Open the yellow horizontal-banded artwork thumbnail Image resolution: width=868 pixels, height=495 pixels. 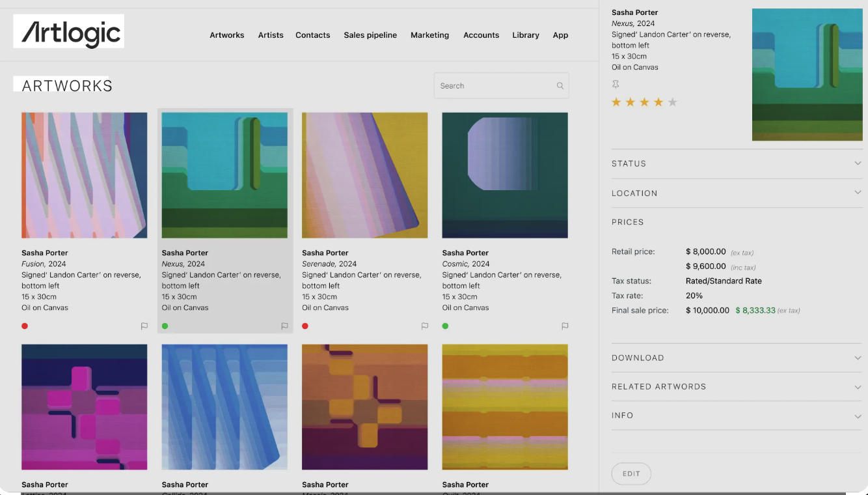(505, 407)
